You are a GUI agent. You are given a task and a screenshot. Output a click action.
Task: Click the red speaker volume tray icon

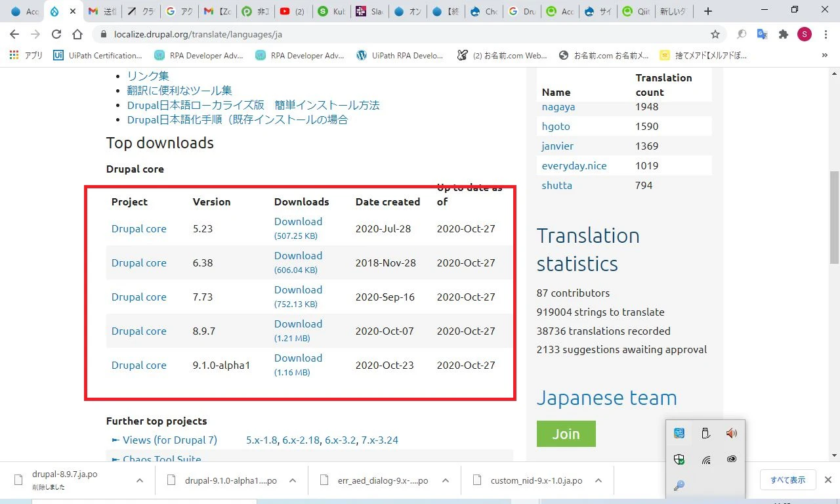pos(732,433)
